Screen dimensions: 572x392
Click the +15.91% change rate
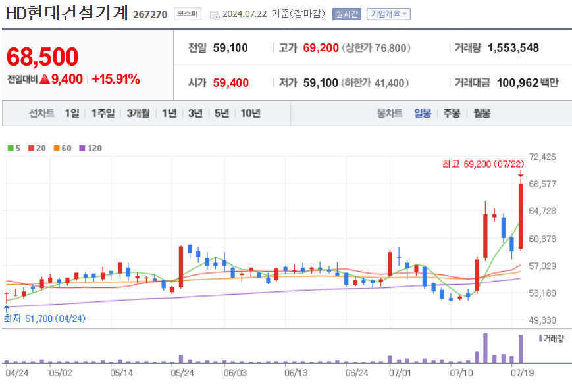tap(116, 79)
